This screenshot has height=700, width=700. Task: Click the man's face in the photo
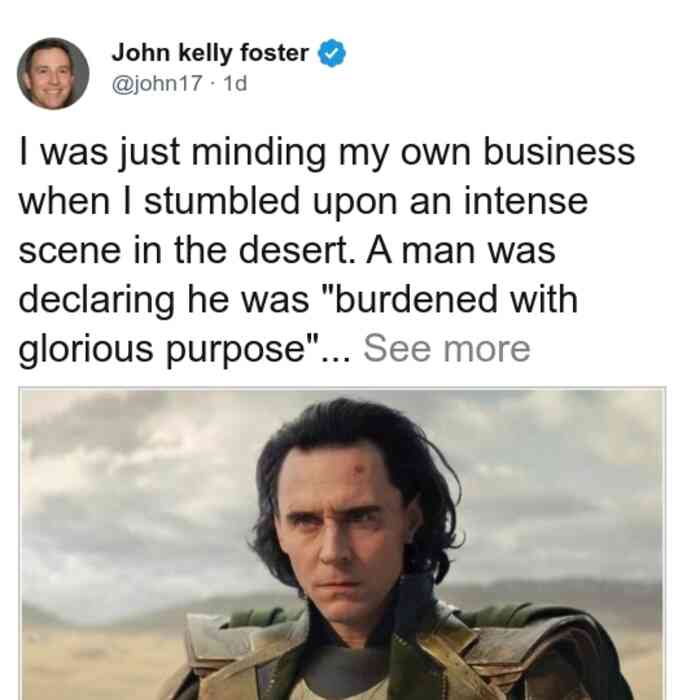(x=342, y=531)
